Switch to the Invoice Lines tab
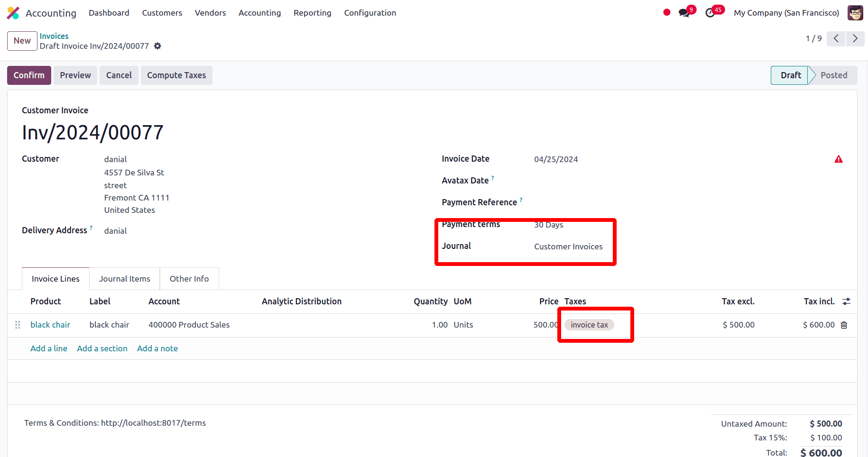 pyautogui.click(x=55, y=279)
